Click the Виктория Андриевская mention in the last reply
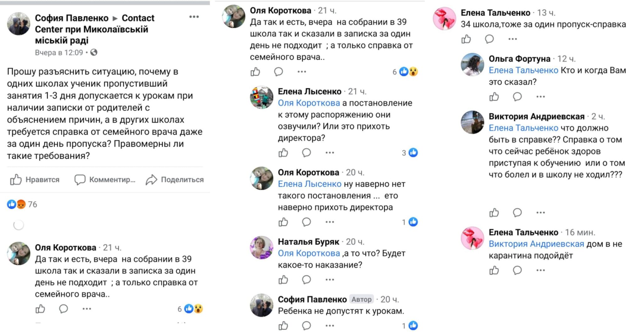 pyautogui.click(x=536, y=244)
